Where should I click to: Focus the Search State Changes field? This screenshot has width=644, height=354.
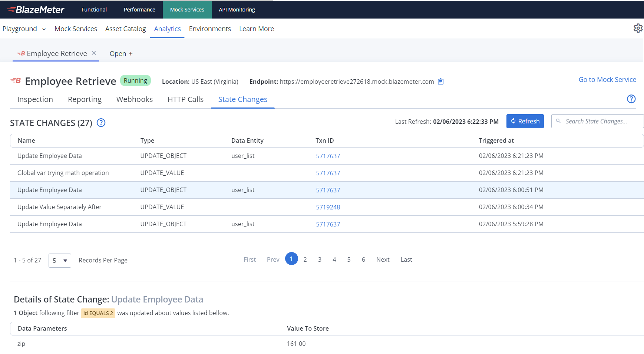pos(598,121)
